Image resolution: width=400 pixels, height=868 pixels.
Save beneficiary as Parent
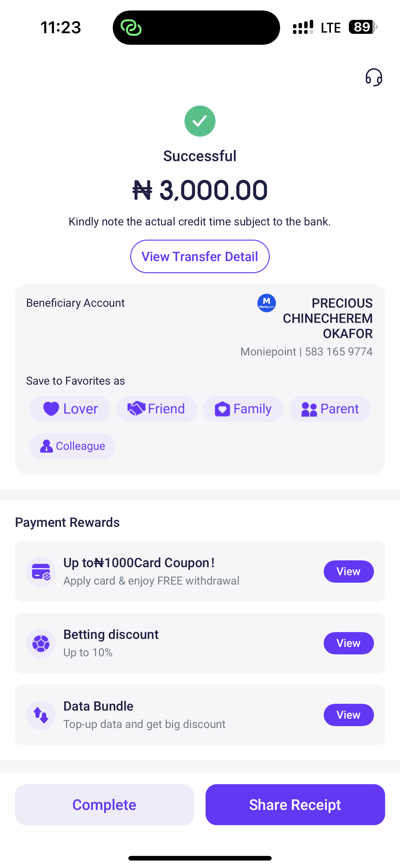coord(329,409)
